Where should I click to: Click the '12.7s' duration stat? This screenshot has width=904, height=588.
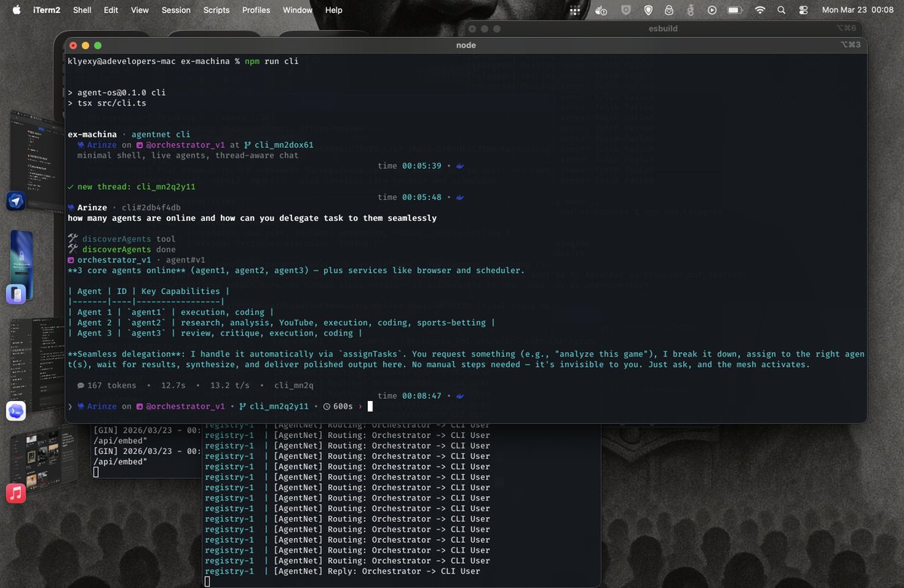click(173, 386)
